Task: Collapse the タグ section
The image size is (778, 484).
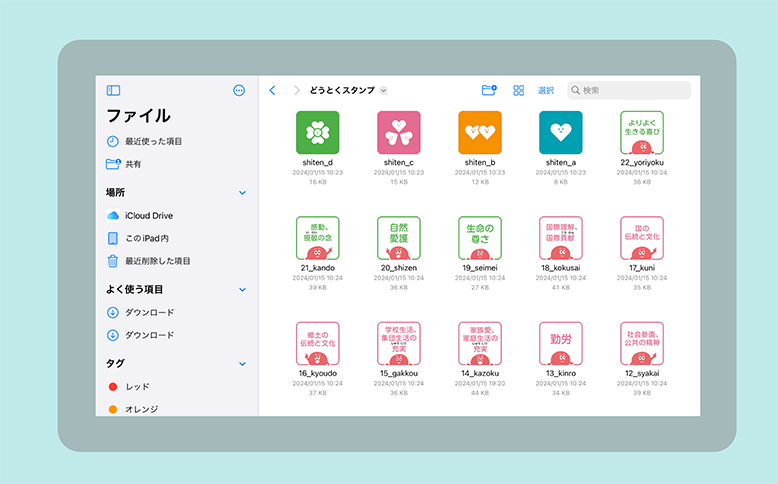Action: (x=242, y=363)
